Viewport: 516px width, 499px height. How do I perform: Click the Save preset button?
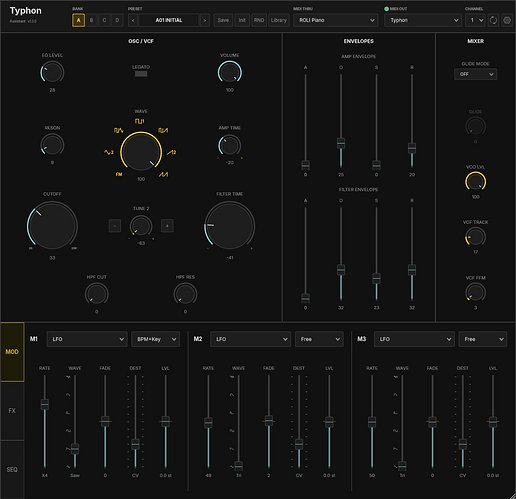click(223, 20)
